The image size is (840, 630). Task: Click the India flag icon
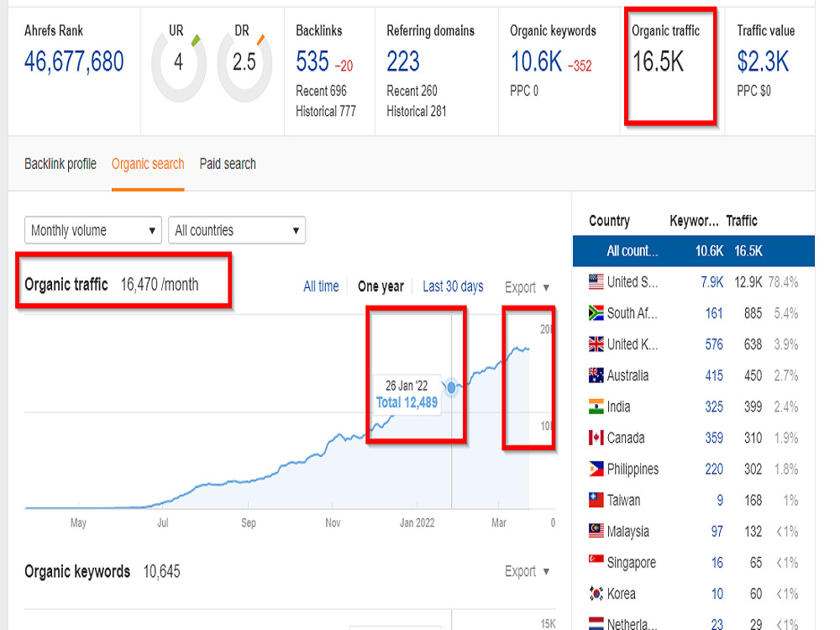click(x=596, y=407)
